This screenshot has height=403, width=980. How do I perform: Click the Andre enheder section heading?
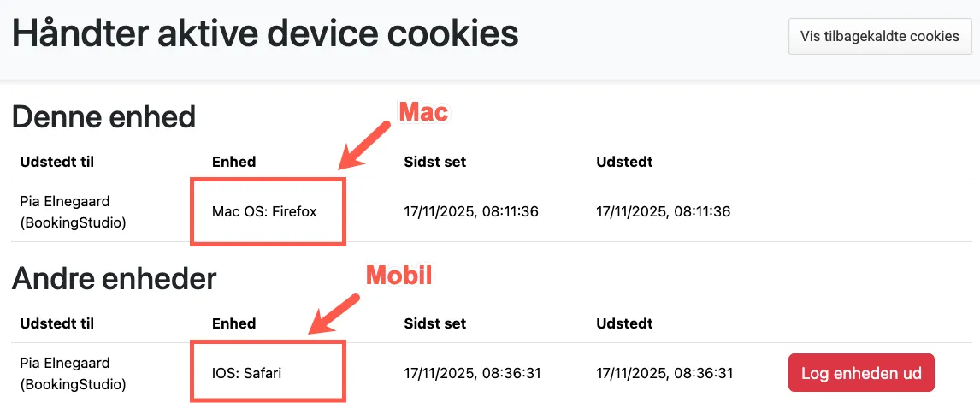[114, 278]
